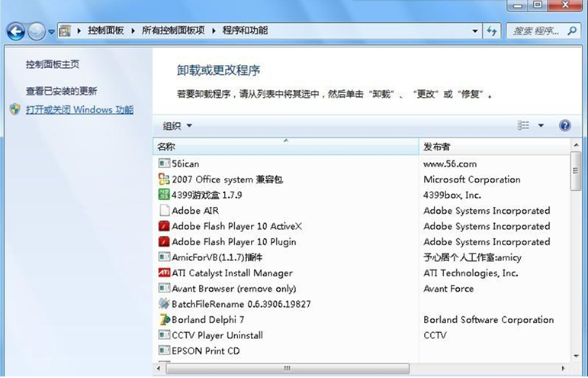This screenshot has width=588, height=378.
Task: Click the 4399游戏盒 program icon
Action: click(164, 195)
